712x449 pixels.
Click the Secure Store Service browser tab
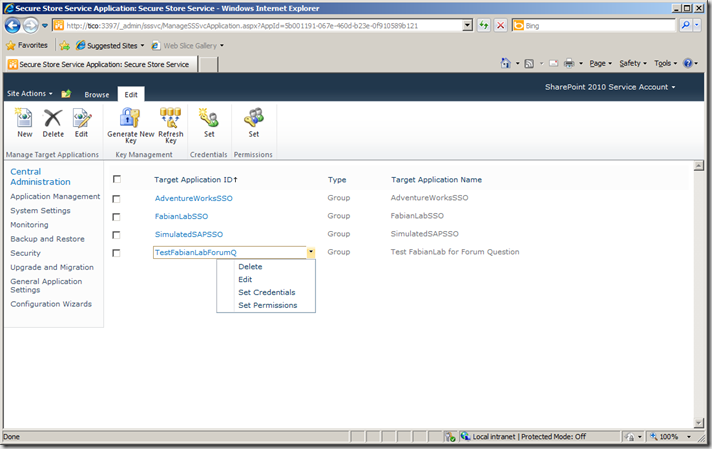point(101,64)
